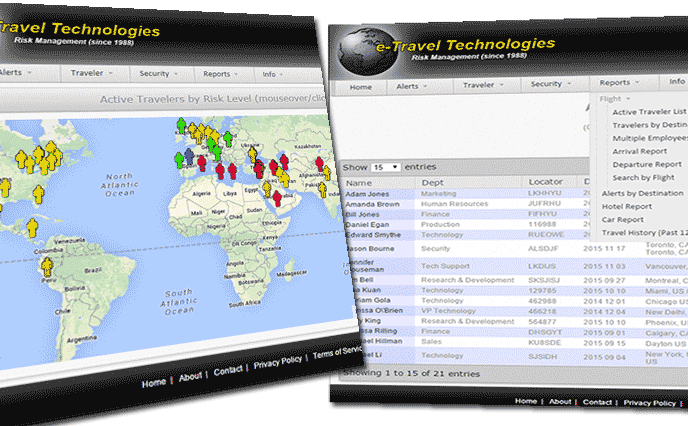Click the yellow marker in the Caribbean Sea

[x=32, y=228]
